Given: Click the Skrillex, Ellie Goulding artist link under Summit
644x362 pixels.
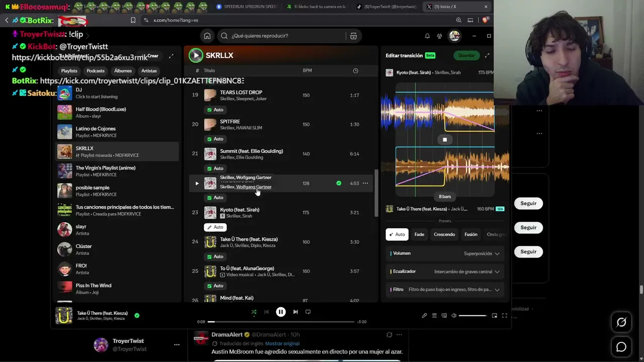Looking at the screenshot, I should [242, 157].
